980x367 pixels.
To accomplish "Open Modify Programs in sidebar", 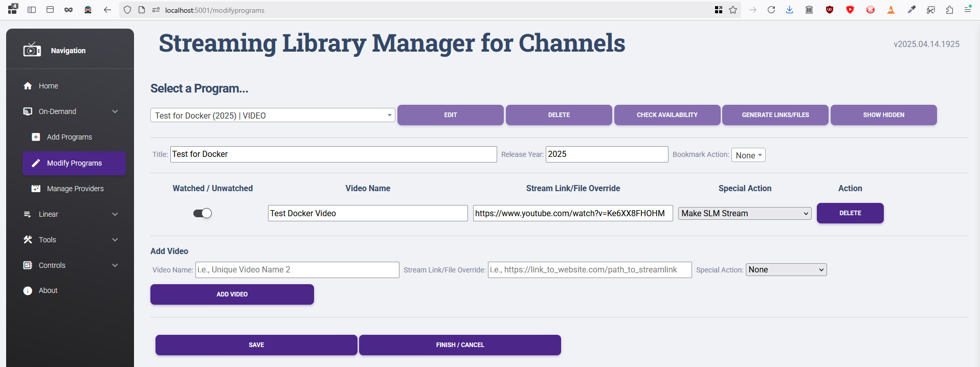I will click(x=74, y=163).
